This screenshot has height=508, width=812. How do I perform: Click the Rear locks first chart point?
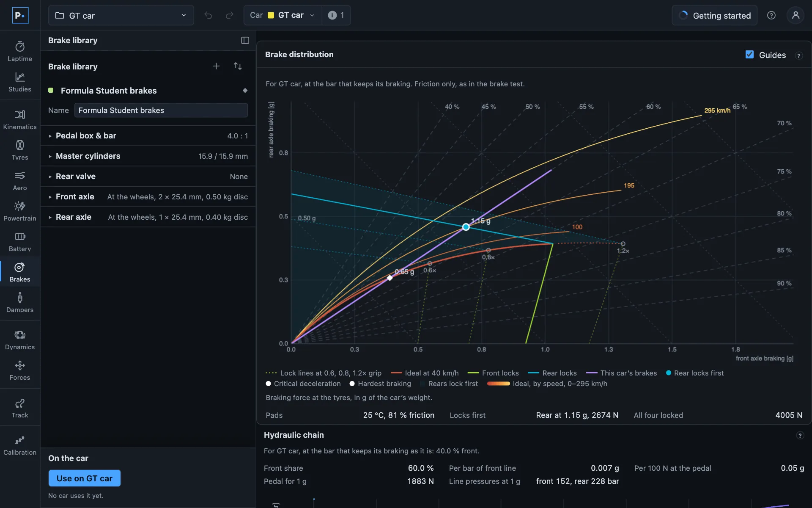(466, 227)
